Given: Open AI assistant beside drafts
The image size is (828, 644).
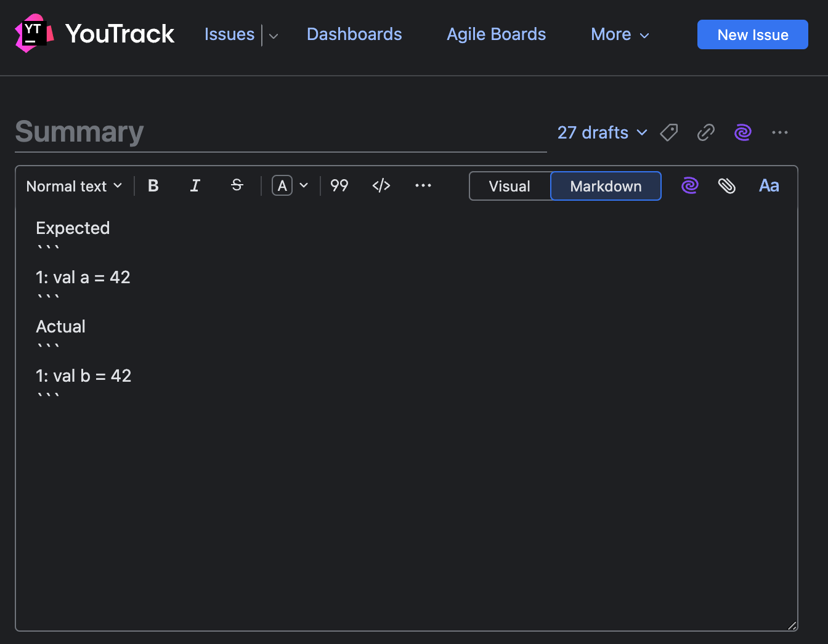Looking at the screenshot, I should tap(743, 132).
